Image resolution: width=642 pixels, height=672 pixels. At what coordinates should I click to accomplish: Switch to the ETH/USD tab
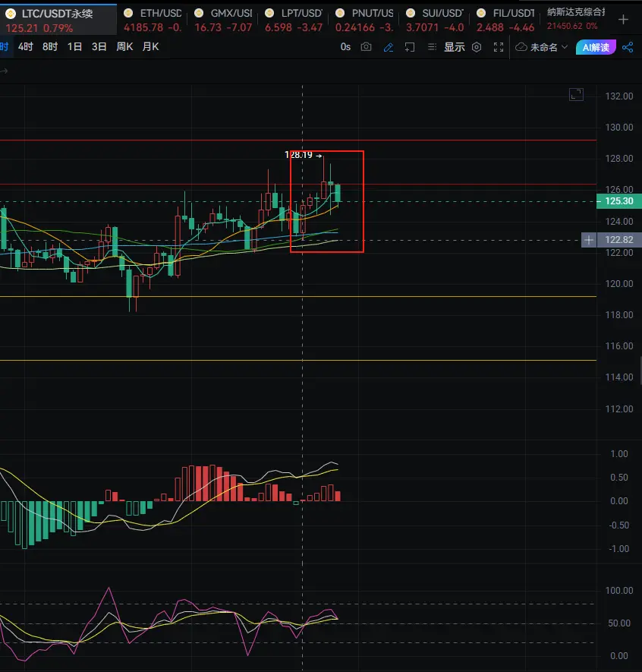tap(153, 20)
